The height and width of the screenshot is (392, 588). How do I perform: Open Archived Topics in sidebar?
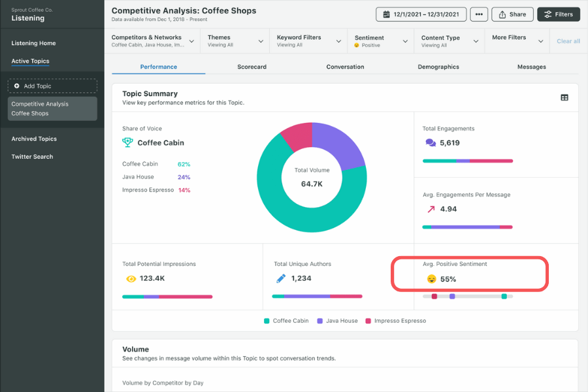34,139
